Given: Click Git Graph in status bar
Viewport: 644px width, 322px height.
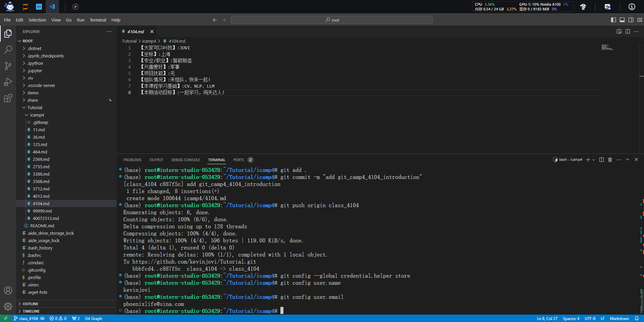Looking at the screenshot, I should (93, 318).
